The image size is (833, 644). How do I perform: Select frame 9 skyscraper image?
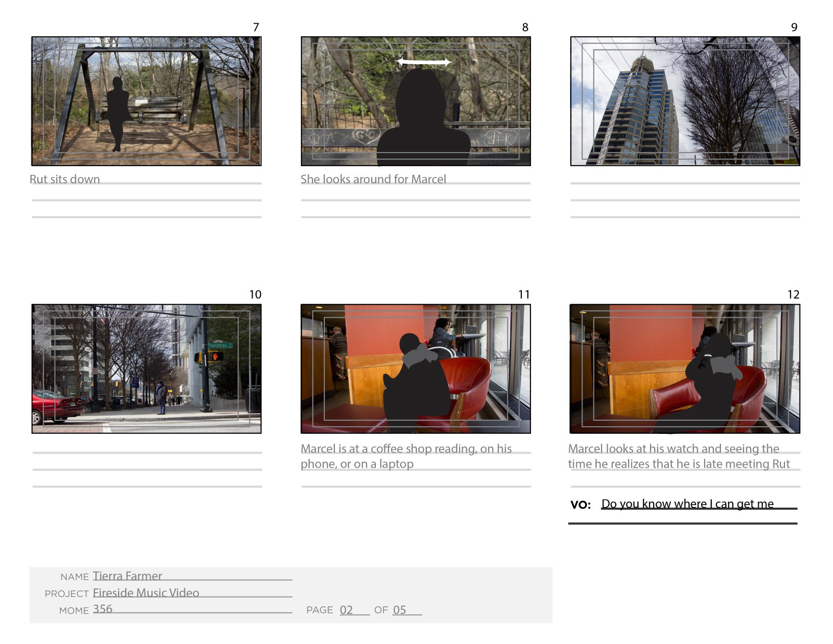[685, 101]
